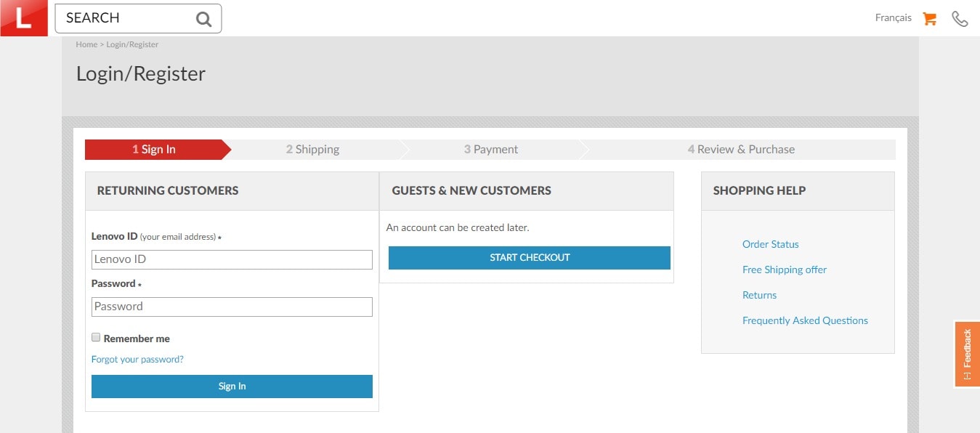
Task: Open the orange Feedback side tab
Action: (967, 354)
